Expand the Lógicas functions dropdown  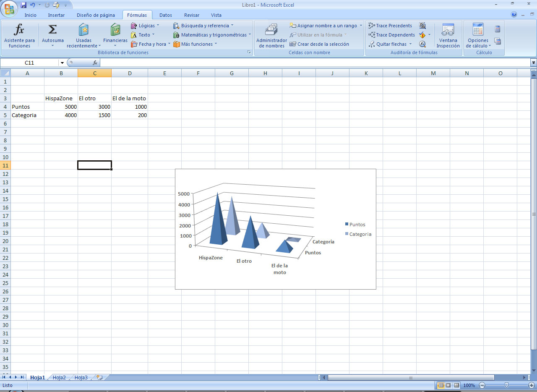click(145, 26)
